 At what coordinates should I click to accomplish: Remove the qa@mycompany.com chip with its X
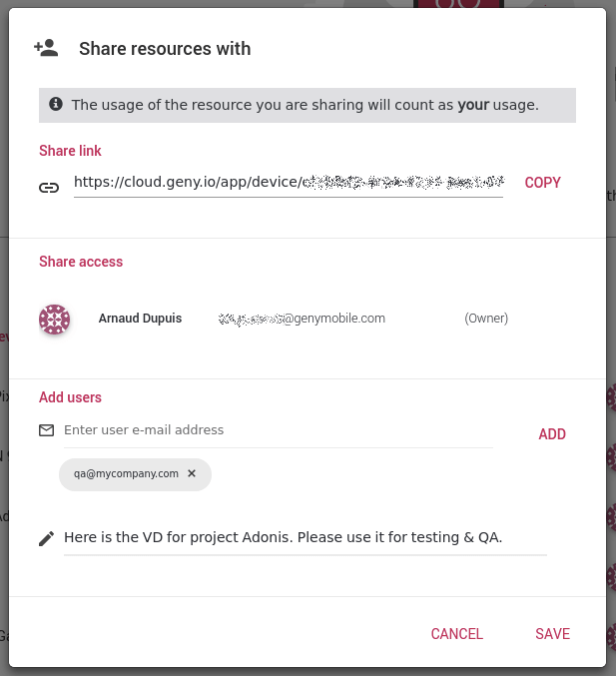tap(192, 474)
